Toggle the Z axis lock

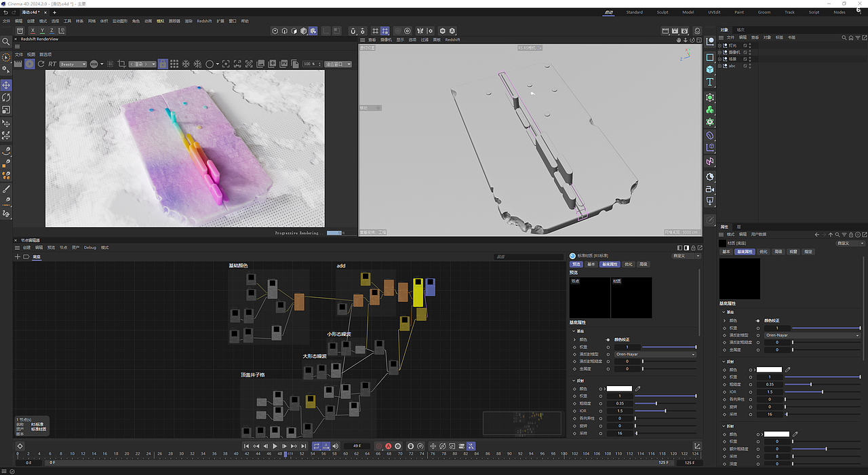(x=52, y=31)
